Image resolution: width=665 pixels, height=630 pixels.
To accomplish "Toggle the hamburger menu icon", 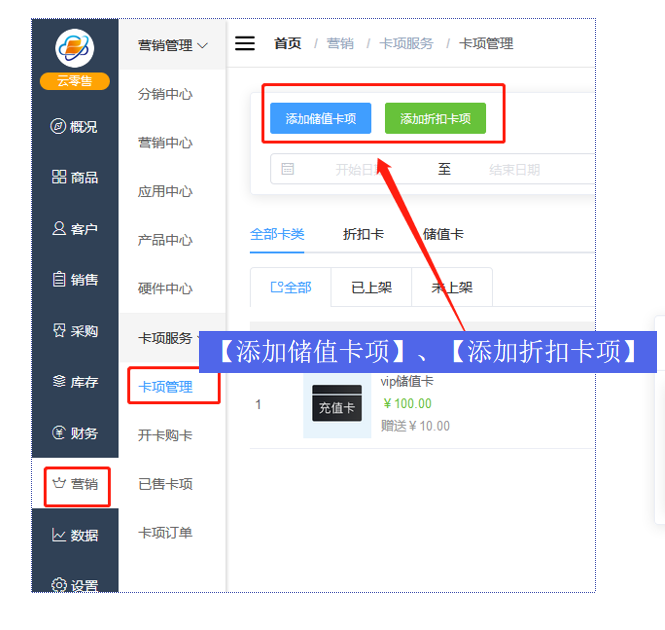I will (245, 43).
